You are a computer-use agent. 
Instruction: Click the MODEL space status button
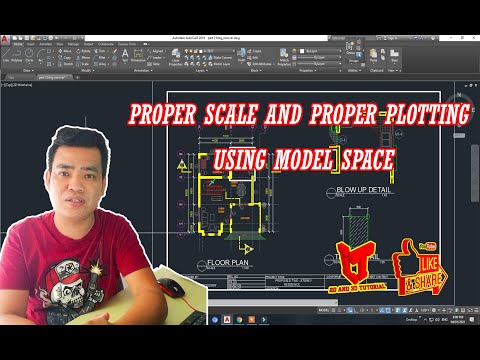coord(324,310)
